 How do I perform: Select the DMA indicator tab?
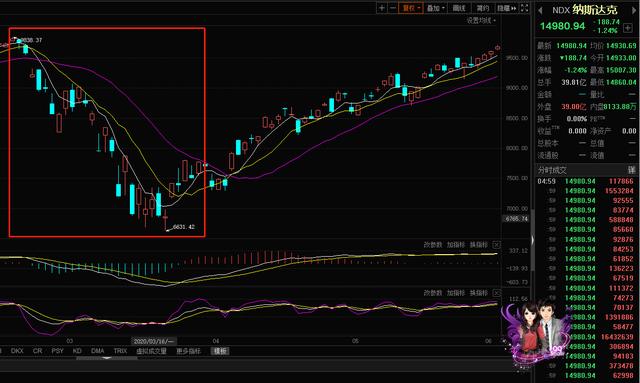[98, 351]
